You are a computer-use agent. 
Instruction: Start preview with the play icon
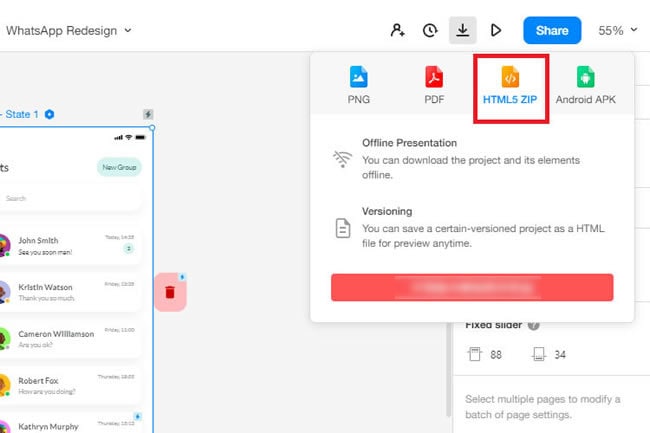click(x=495, y=30)
